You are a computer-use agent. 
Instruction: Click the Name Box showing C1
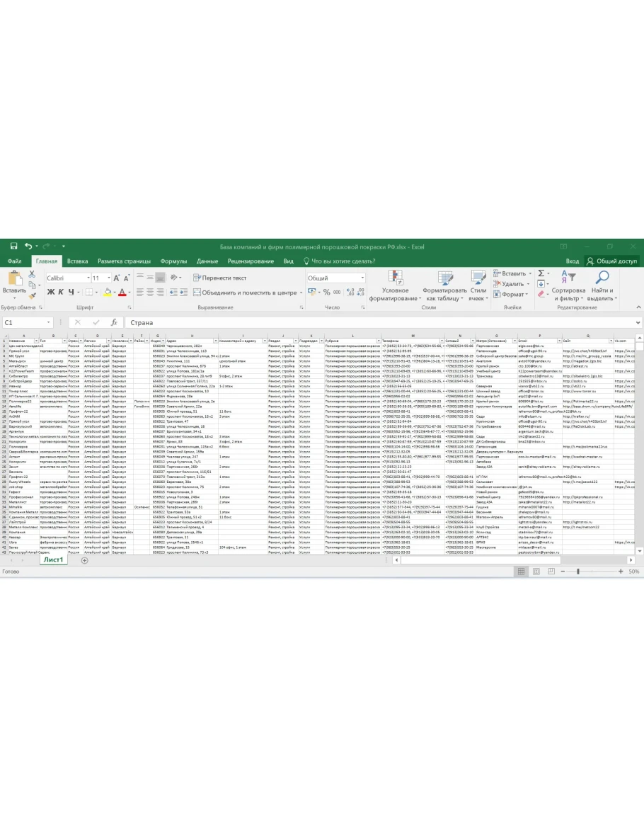(27, 322)
